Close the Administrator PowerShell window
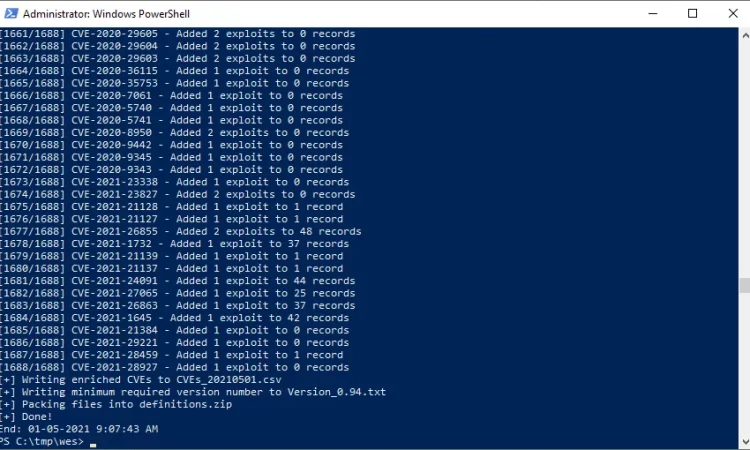 [x=733, y=13]
